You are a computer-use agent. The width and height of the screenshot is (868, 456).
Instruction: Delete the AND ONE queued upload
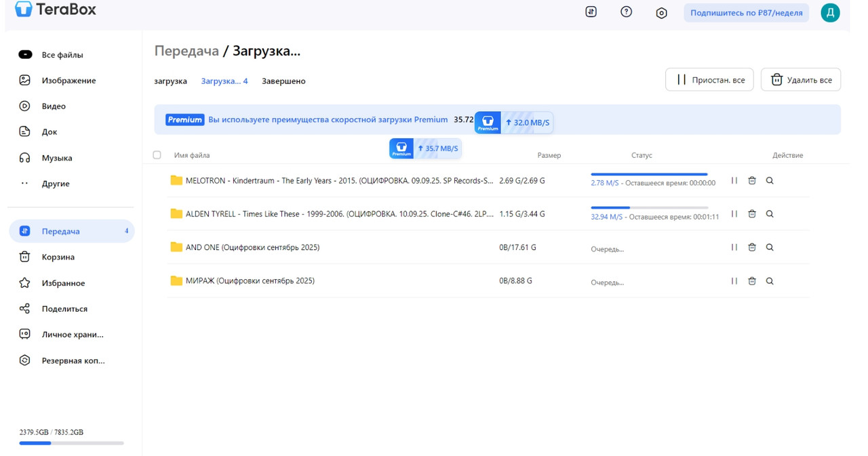[752, 247]
